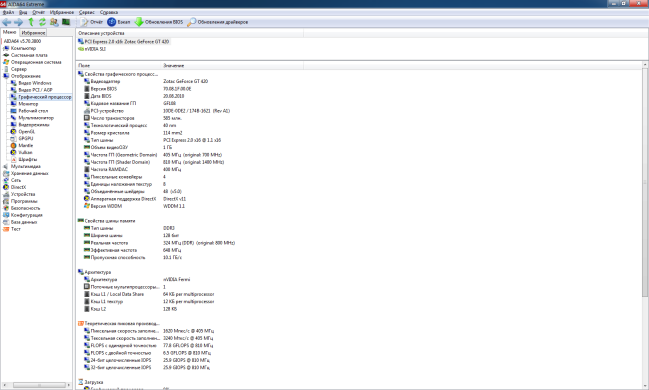Select Компьютер in the tree
The height and width of the screenshot is (390, 649).
[x=23, y=48]
